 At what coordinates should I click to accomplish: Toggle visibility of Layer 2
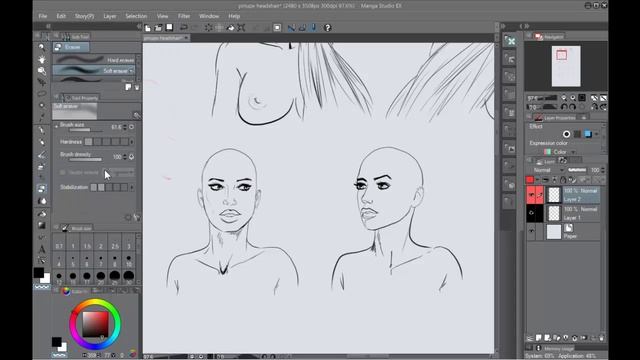[x=531, y=195]
